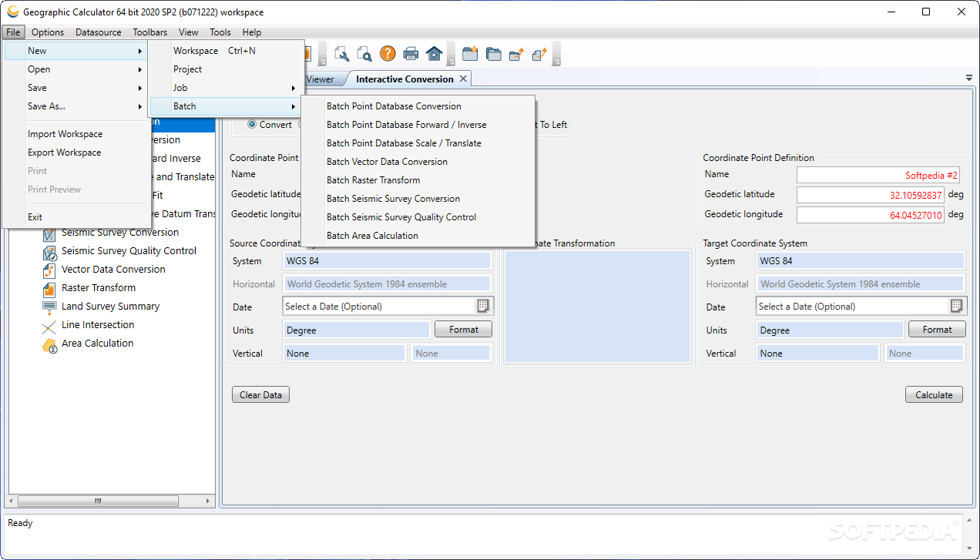The width and height of the screenshot is (980, 560).
Task: Select Batch Point Database Forward / Inverse
Action: [418, 125]
